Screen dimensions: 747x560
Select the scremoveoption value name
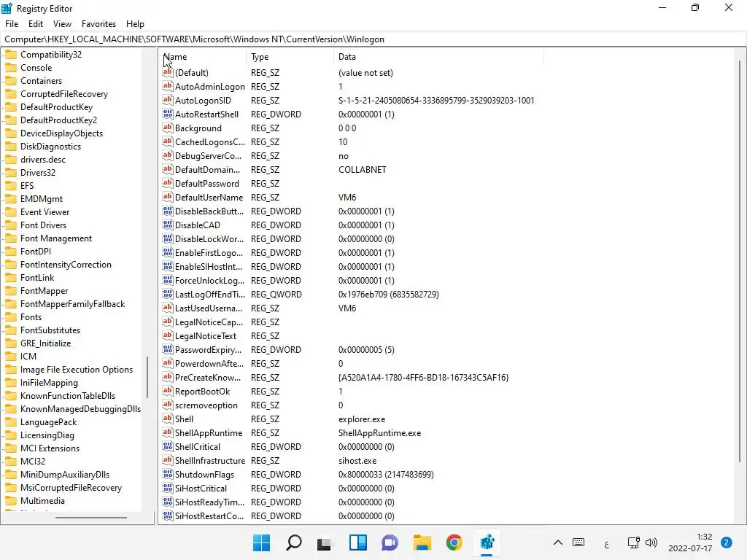click(x=206, y=405)
